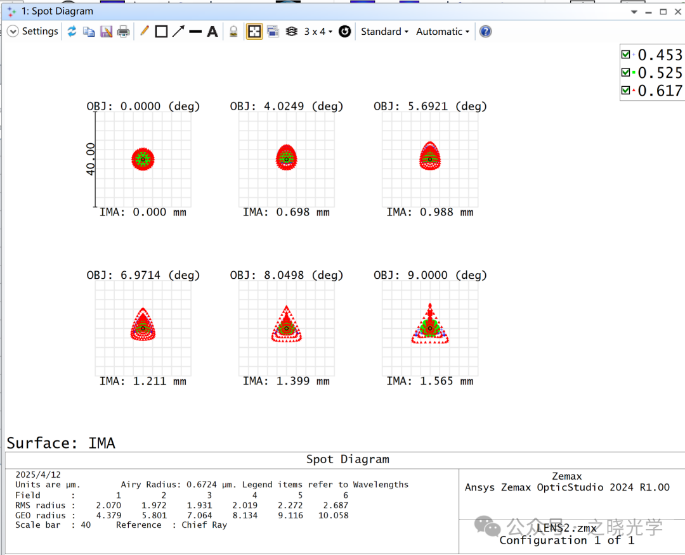Viewport: 685px width, 555px height.
Task: Click the refresh/update icon in toolbar
Action: 72,32
